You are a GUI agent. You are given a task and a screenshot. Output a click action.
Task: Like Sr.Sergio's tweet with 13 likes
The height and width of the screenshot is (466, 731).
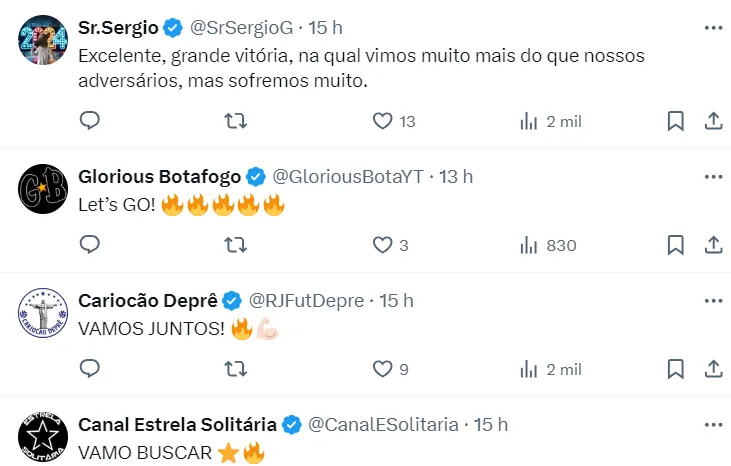381,121
